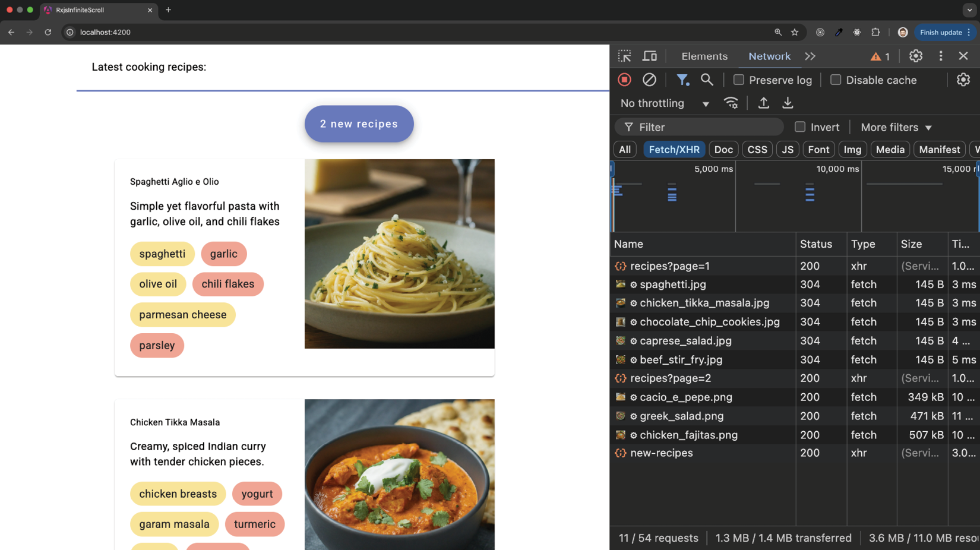Switch to the Network tab
980x550 pixels.
tap(769, 56)
